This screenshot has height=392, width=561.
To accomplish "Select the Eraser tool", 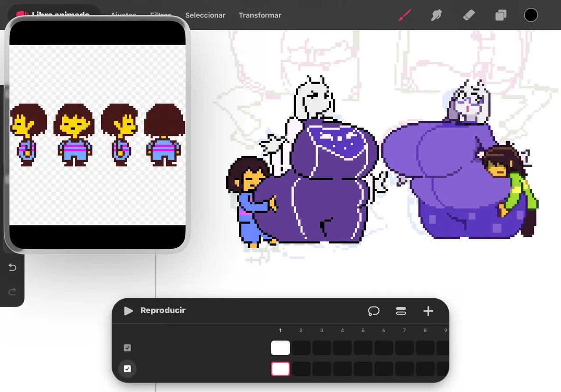I will coord(469,15).
